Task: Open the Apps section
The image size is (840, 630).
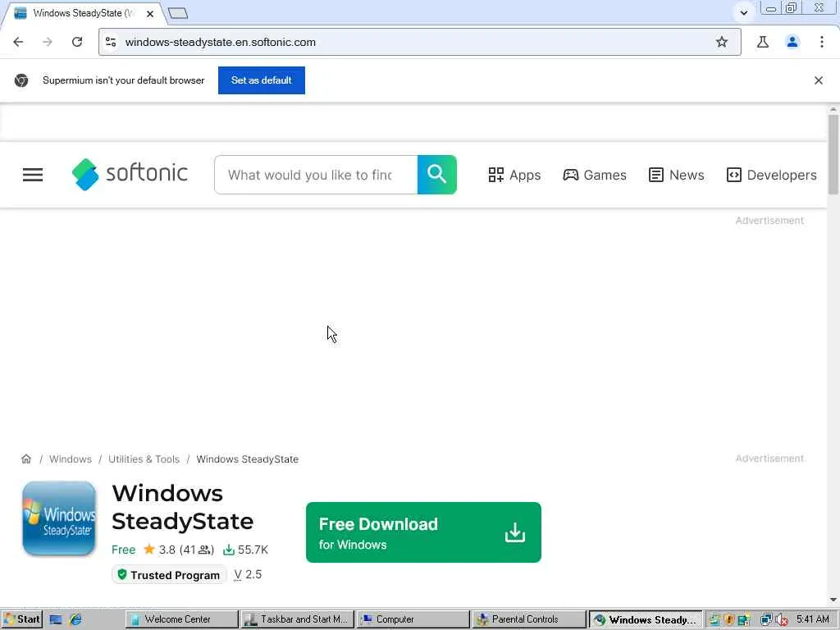Action: pos(514,175)
